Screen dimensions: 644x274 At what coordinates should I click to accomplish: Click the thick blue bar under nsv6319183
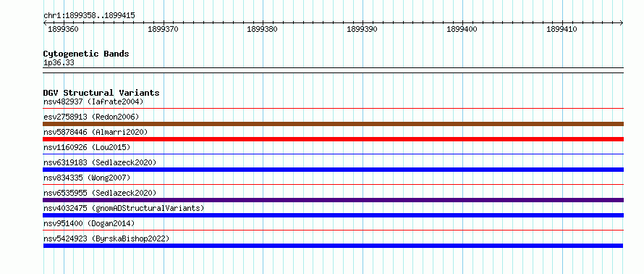coord(333,170)
